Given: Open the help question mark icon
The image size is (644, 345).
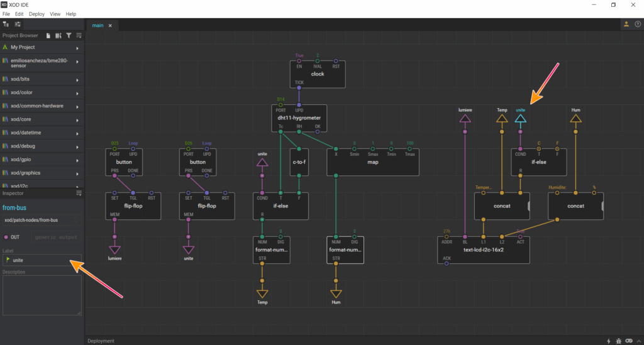Looking at the screenshot, I should tap(638, 25).
